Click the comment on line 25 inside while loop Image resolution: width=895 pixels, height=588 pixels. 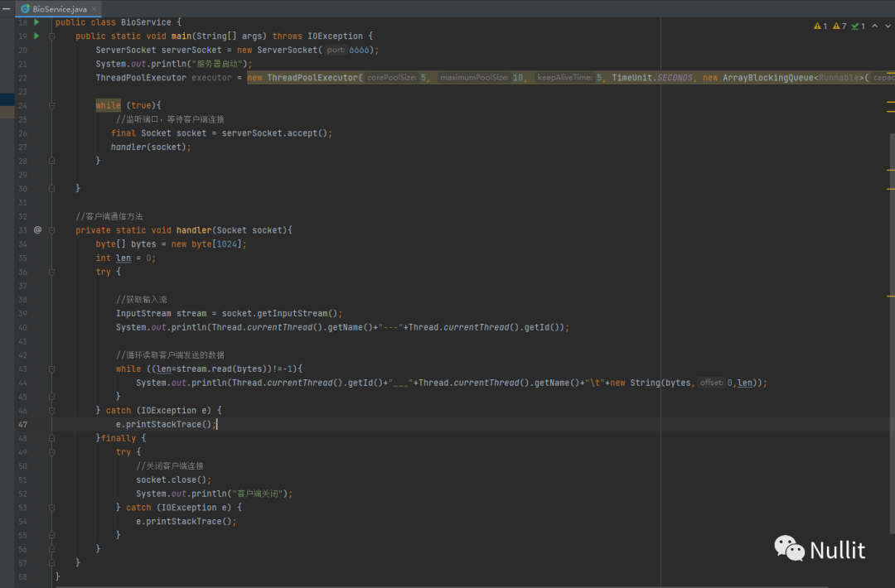tap(170, 119)
